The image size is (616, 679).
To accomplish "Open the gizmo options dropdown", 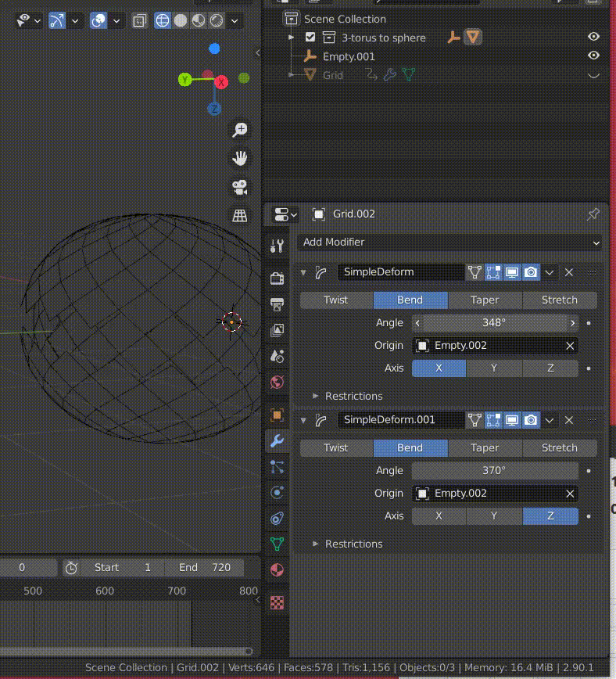I will click(75, 20).
